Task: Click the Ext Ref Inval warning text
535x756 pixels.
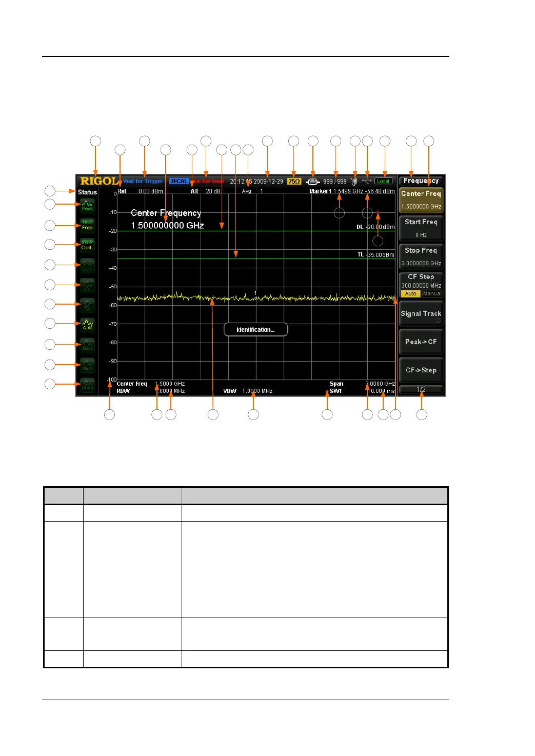Action: pyautogui.click(x=208, y=181)
